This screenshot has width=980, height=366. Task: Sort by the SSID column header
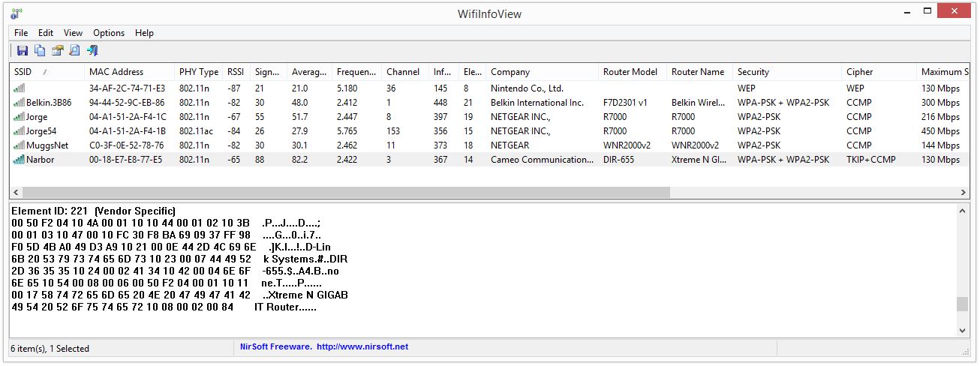(47, 72)
